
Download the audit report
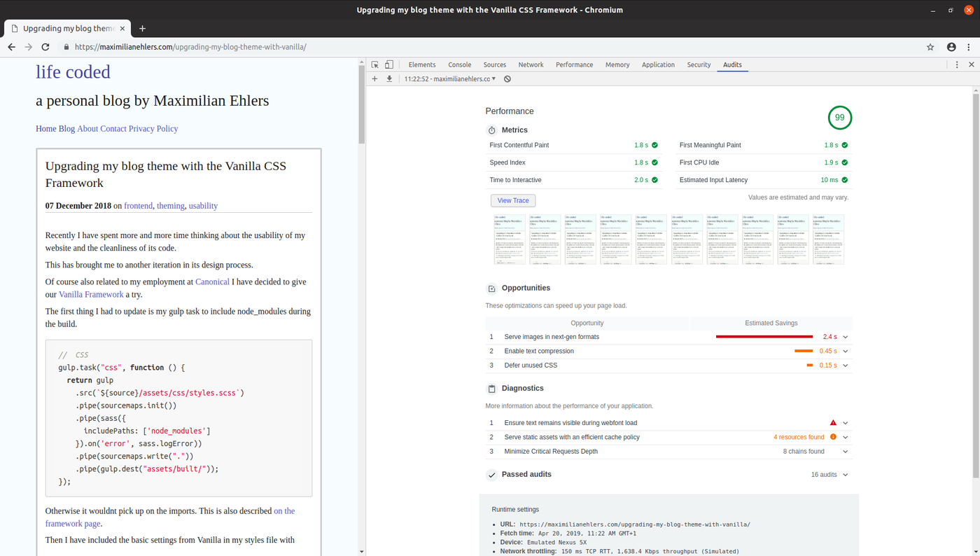pos(389,79)
